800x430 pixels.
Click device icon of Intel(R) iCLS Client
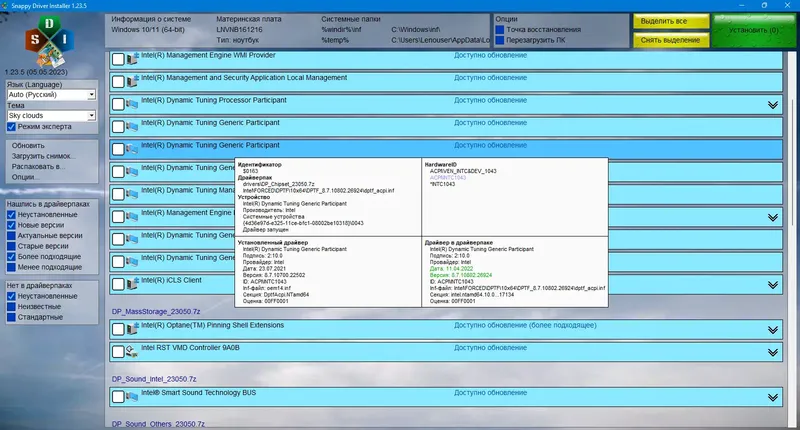133,284
